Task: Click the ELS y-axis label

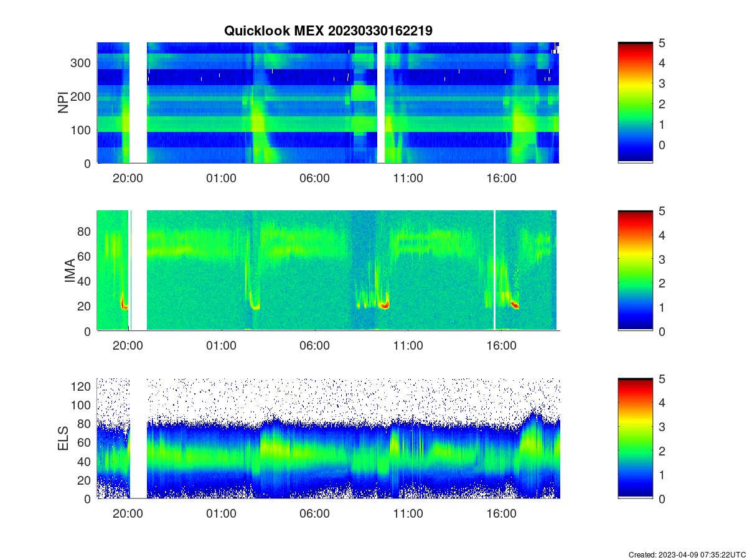Action: coord(63,438)
